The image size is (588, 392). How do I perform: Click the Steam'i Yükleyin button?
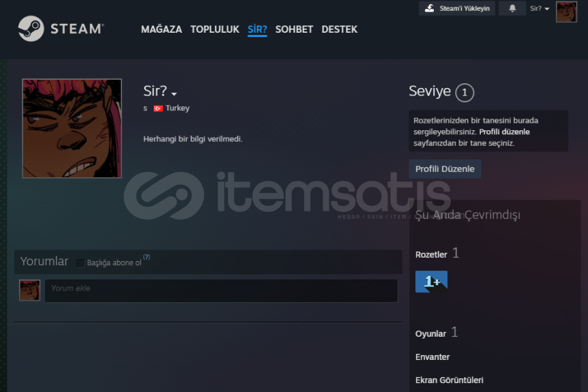pos(457,8)
